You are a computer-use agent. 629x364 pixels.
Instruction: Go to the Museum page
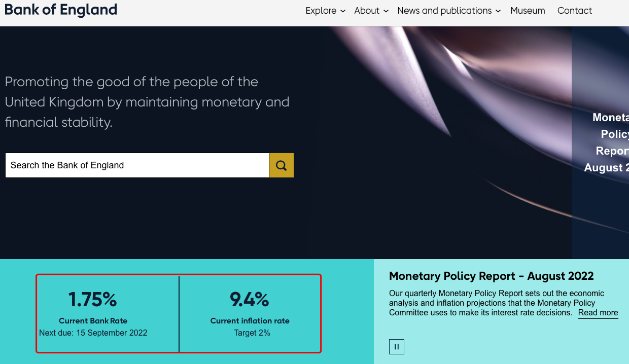click(528, 11)
